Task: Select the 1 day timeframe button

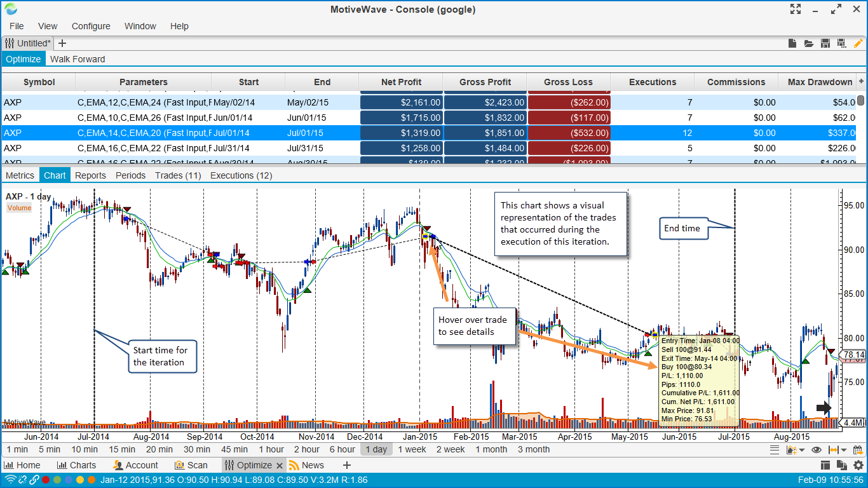Action: 376,449
